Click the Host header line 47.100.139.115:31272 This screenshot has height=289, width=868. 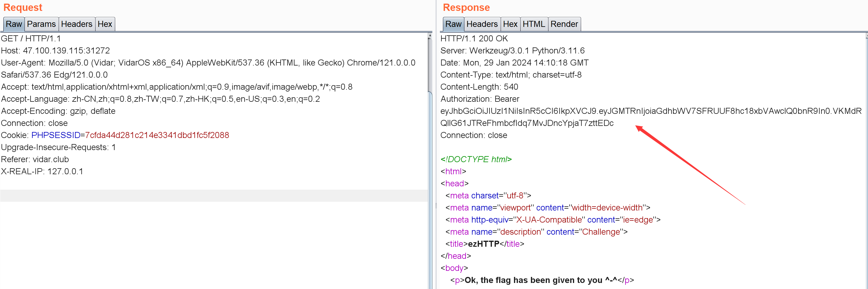pyautogui.click(x=56, y=51)
